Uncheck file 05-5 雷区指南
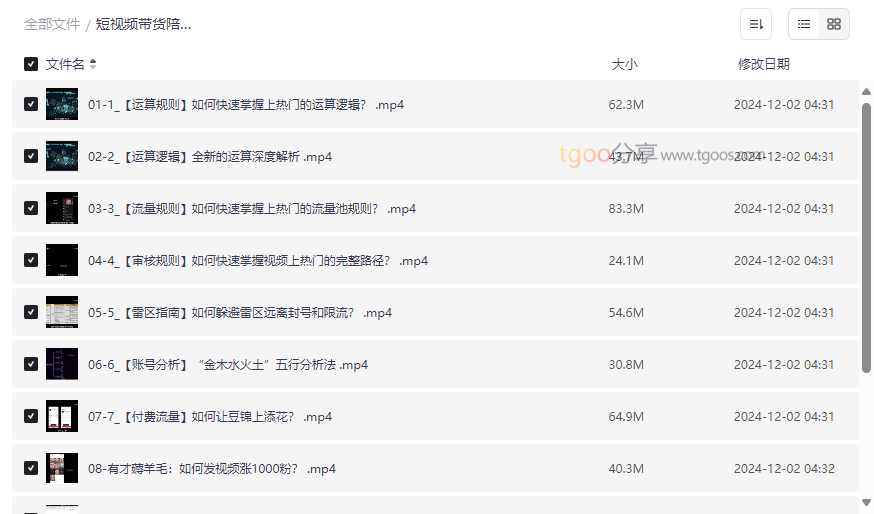The image size is (874, 514). coord(31,312)
